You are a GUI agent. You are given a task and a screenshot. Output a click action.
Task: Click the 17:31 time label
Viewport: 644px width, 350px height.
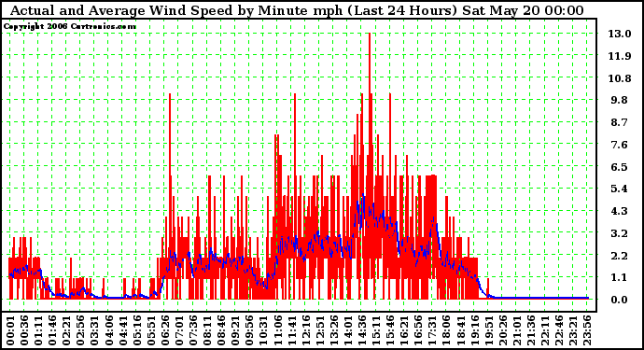tap(432, 330)
